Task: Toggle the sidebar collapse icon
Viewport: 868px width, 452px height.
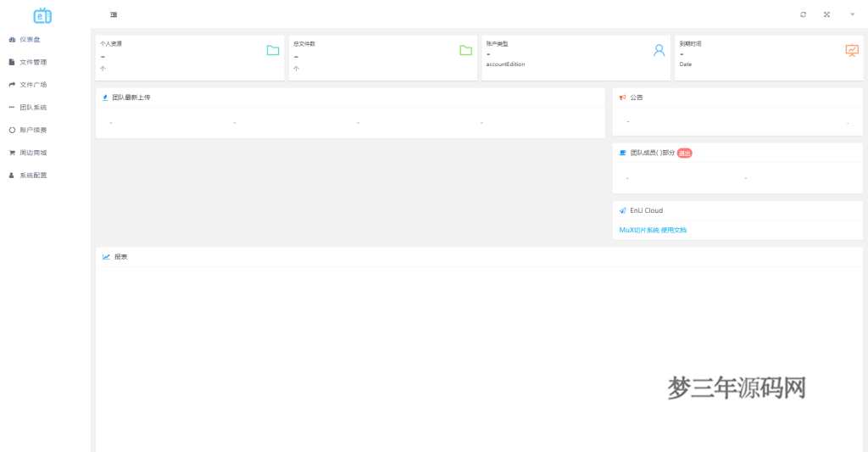Action: (114, 15)
